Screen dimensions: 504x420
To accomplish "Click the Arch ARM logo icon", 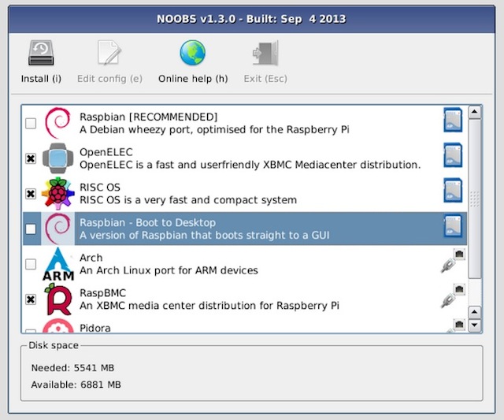I will point(57,264).
